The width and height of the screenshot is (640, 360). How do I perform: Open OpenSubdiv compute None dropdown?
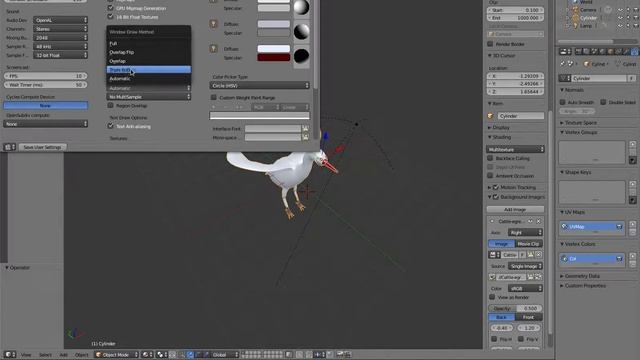coord(45,124)
